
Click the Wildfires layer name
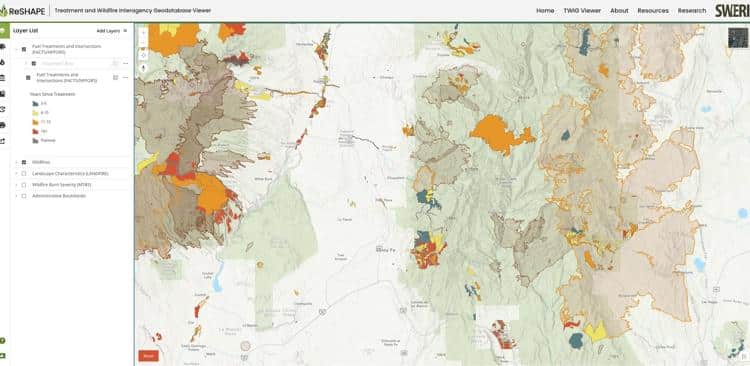(41, 162)
